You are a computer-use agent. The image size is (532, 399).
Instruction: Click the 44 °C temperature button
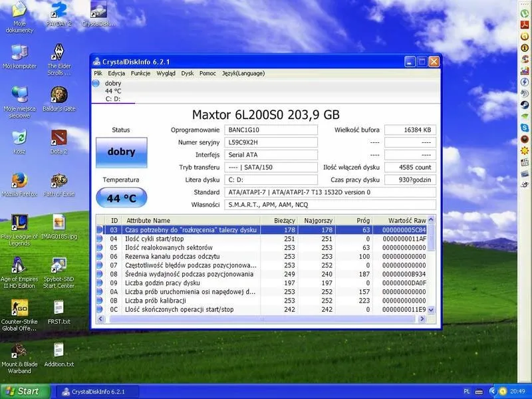coord(122,198)
